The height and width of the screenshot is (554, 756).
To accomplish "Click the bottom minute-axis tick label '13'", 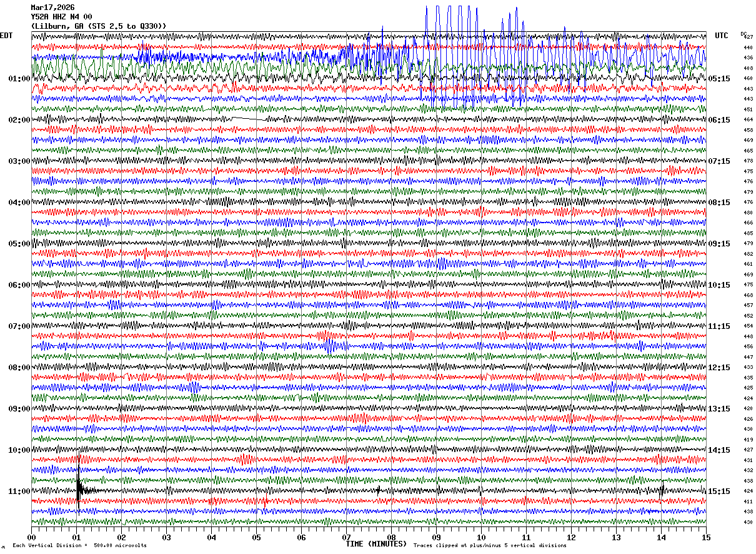I will [616, 537].
